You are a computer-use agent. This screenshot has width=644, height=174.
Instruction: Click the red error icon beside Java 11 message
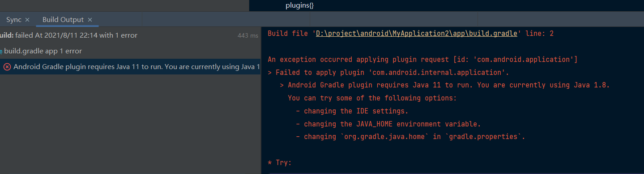(7, 67)
